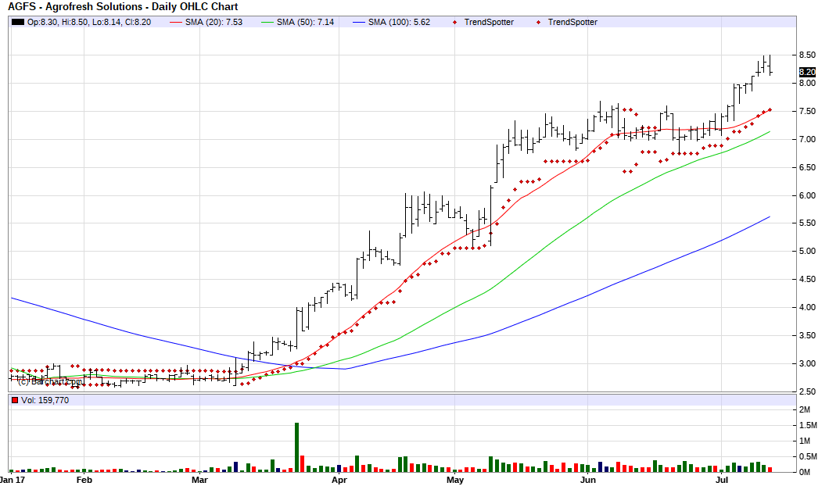Click the current price tag 8.20
Image resolution: width=829 pixels, height=504 pixels.
pyautogui.click(x=807, y=73)
